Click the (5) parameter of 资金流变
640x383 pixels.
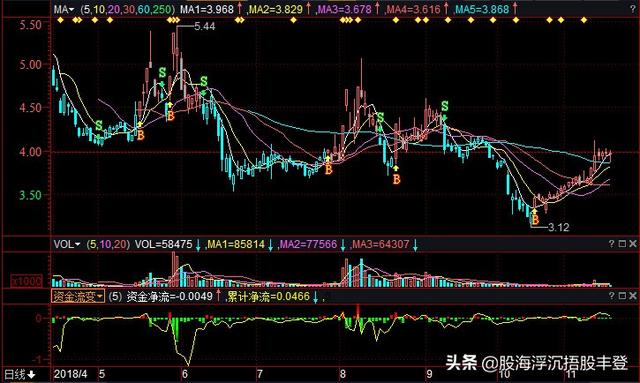pyautogui.click(x=115, y=296)
